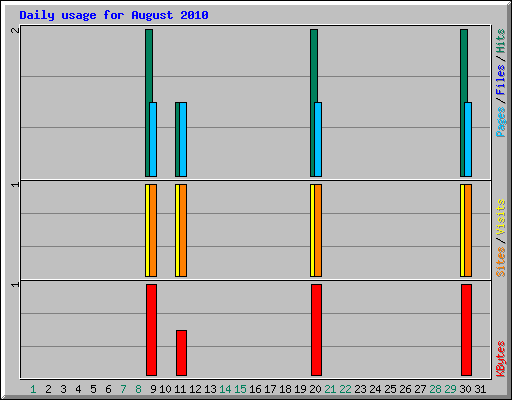Screen dimensions: 512x400
Task: Click the green Hits bar for day 11
Action: (x=177, y=139)
